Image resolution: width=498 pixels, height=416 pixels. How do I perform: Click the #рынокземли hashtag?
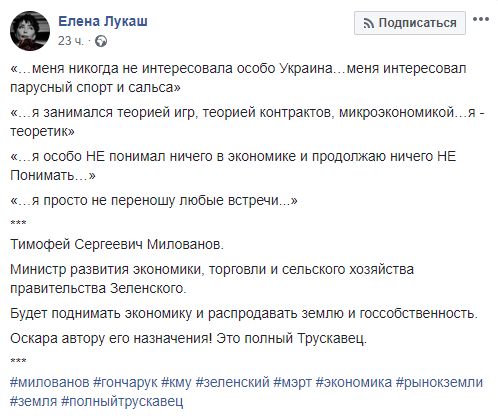(x=439, y=382)
